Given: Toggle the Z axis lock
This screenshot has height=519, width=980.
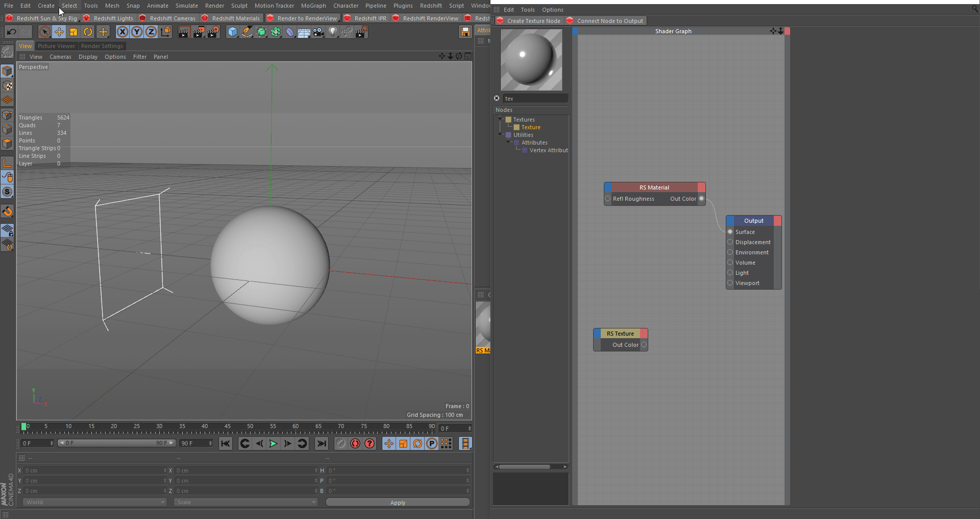Looking at the screenshot, I should [x=151, y=32].
